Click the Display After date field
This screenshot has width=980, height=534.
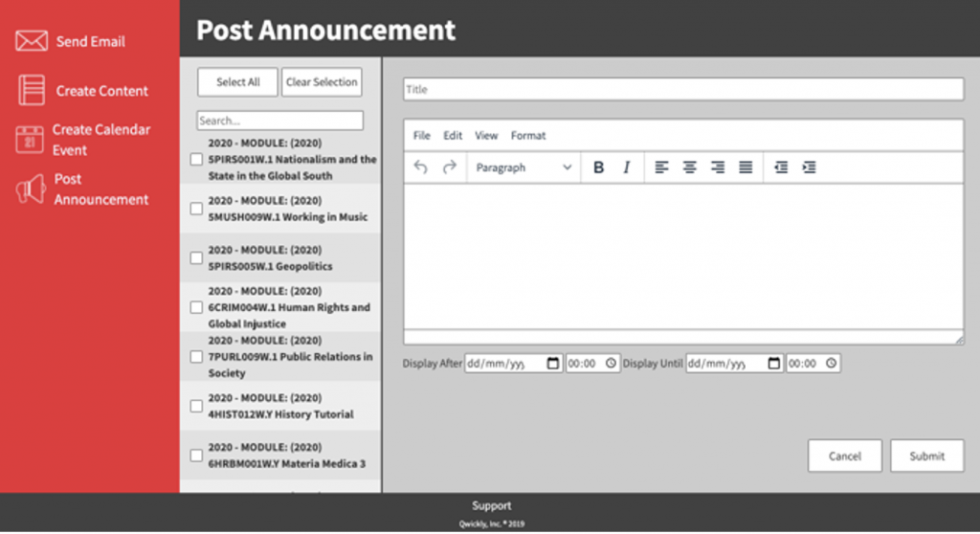click(513, 363)
